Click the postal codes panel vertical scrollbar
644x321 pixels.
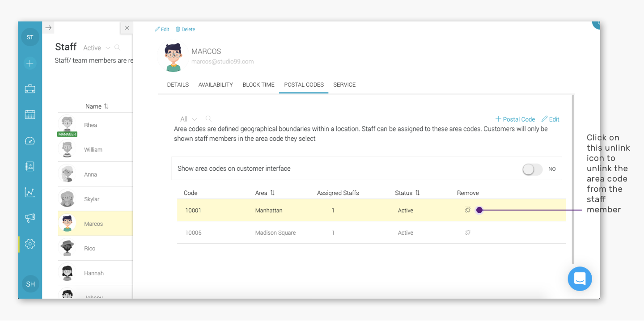pyautogui.click(x=573, y=179)
